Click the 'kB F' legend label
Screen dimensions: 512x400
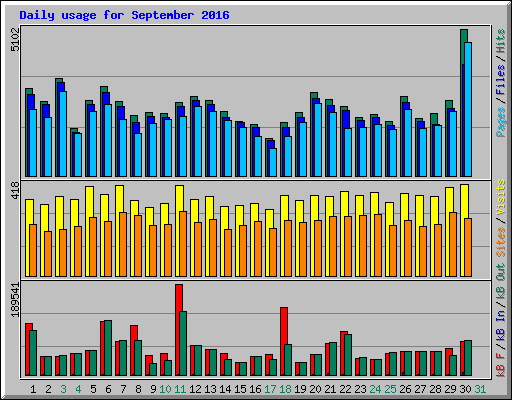[501, 365]
